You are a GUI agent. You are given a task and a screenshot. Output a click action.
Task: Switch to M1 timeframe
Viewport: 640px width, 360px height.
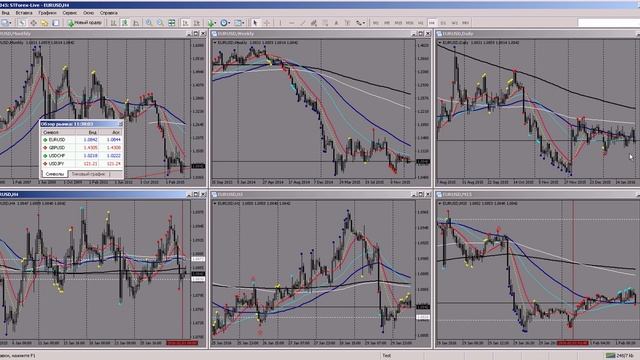point(376,23)
